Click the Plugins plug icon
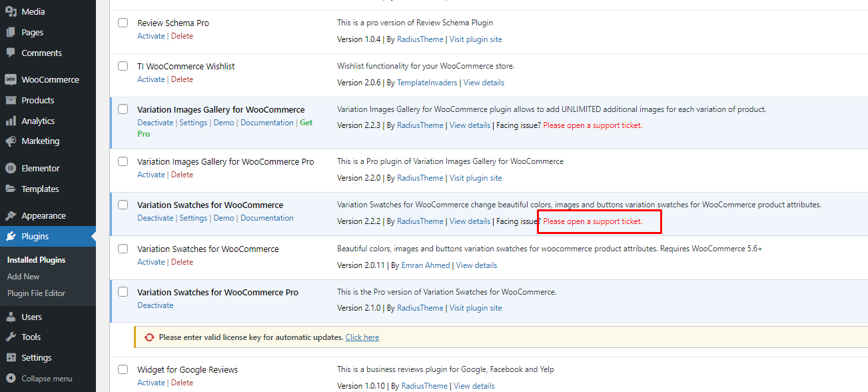This screenshot has width=868, height=392. pyautogui.click(x=11, y=236)
